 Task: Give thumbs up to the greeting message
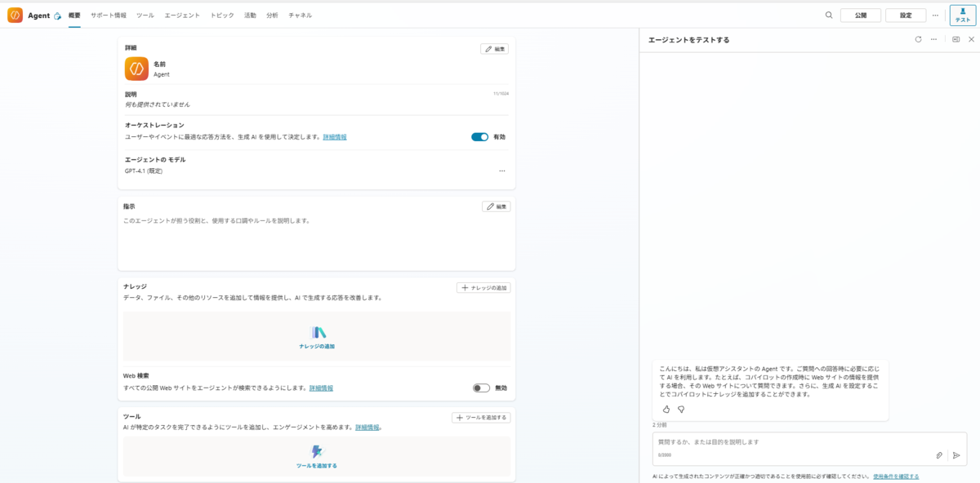[666, 409]
